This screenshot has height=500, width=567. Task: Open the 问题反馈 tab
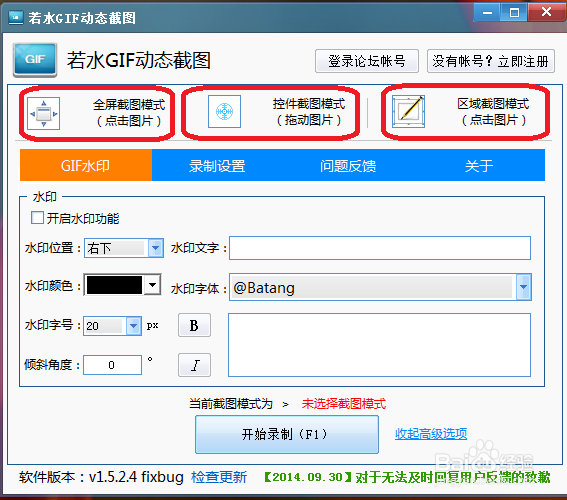pyautogui.click(x=348, y=166)
